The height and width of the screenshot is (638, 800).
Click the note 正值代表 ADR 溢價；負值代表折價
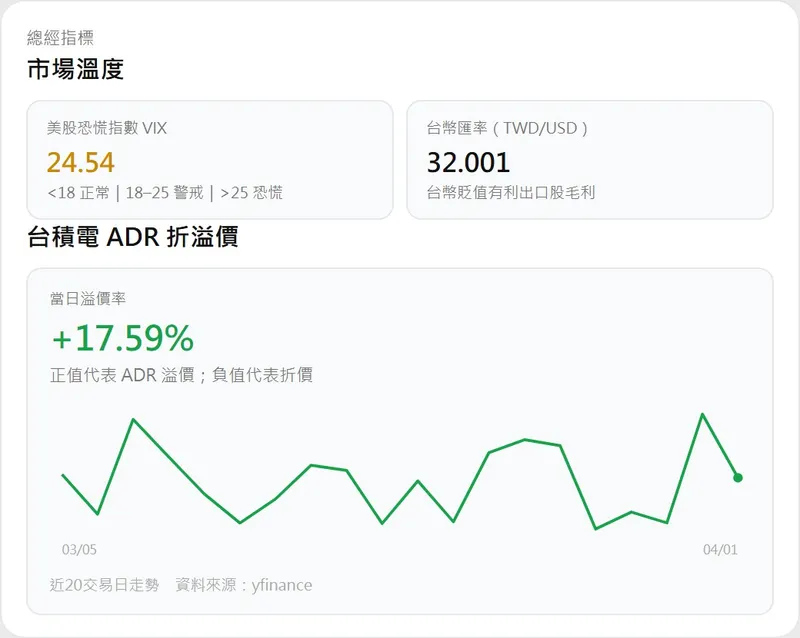[182, 375]
